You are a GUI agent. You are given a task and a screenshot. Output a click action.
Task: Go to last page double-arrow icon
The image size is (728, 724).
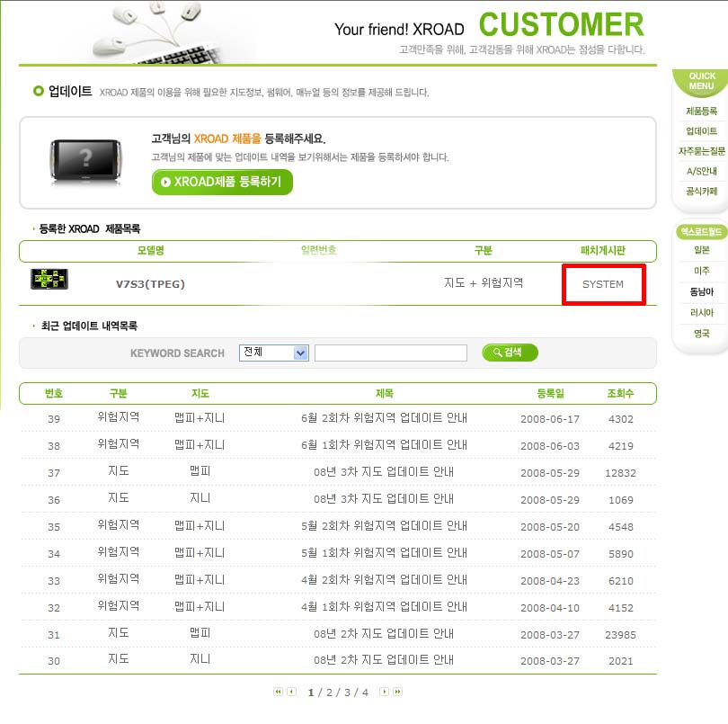397,692
